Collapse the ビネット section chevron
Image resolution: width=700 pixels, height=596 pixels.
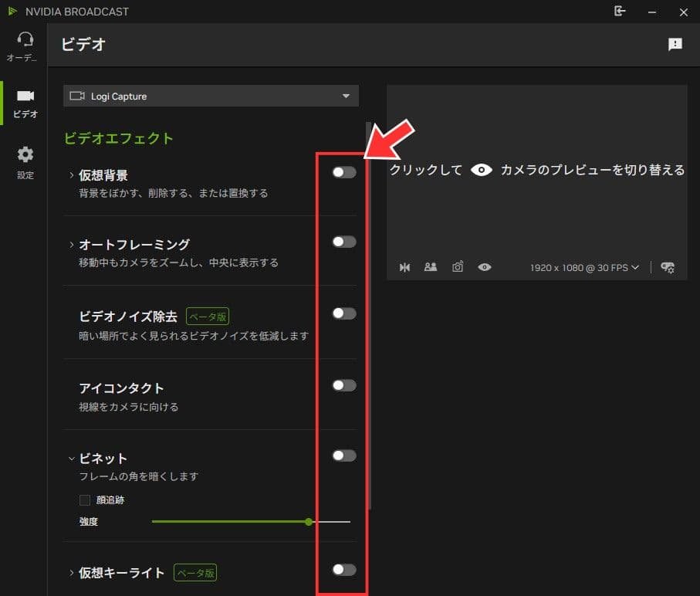(72, 459)
